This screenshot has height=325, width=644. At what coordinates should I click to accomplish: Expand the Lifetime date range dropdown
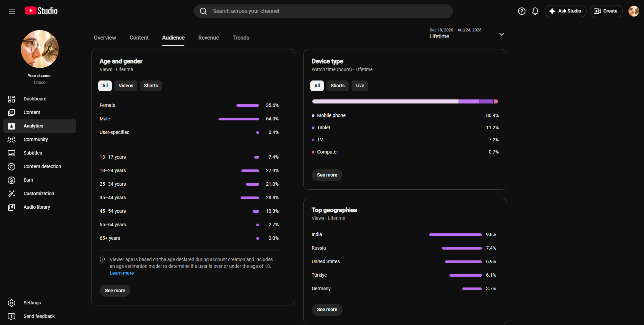click(467, 34)
